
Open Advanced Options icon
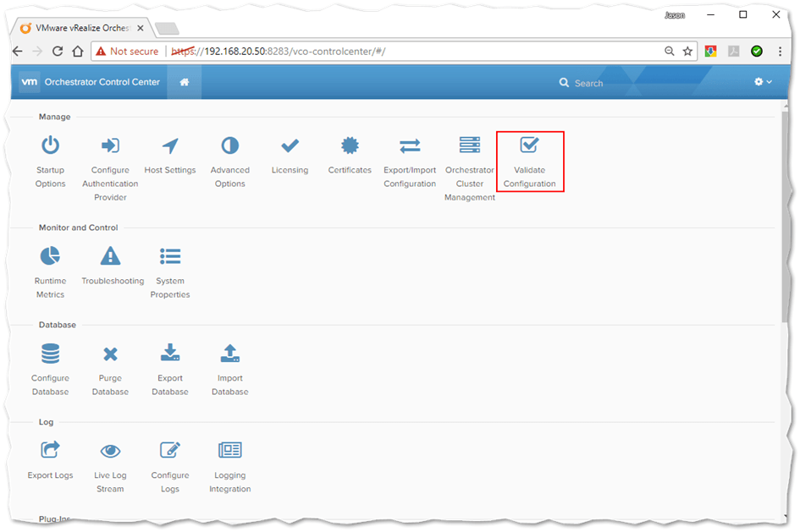(x=229, y=145)
